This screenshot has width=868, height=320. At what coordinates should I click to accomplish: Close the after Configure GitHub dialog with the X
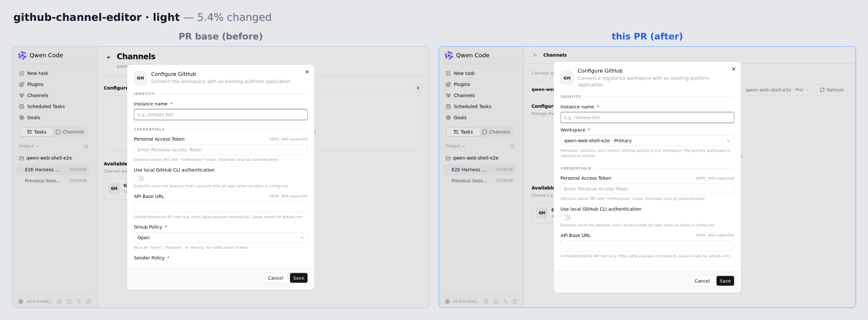point(734,69)
